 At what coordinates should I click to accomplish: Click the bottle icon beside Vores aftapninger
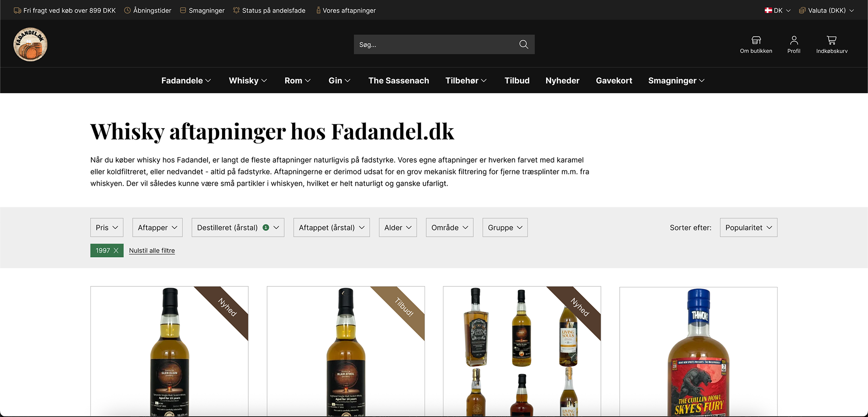tap(318, 10)
